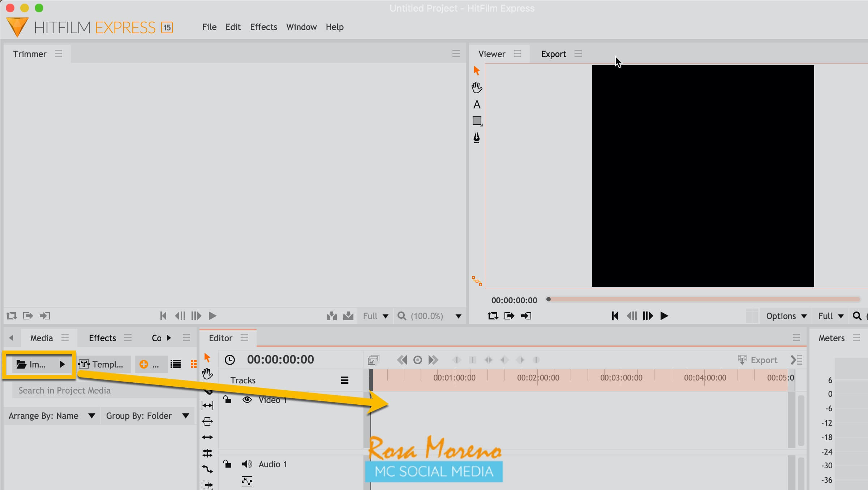The height and width of the screenshot is (490, 868).
Task: Switch Media panel to list view
Action: click(x=176, y=364)
